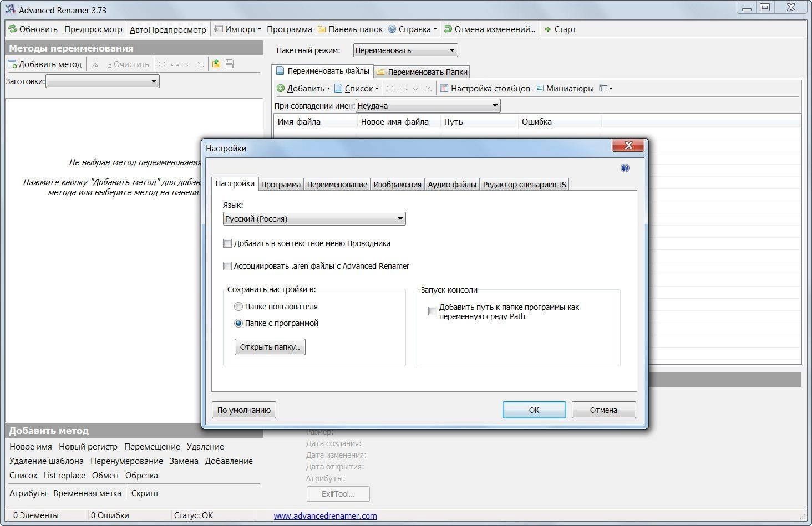Add the Новый регистр method
Image resolution: width=812 pixels, height=526 pixels.
[x=88, y=447]
